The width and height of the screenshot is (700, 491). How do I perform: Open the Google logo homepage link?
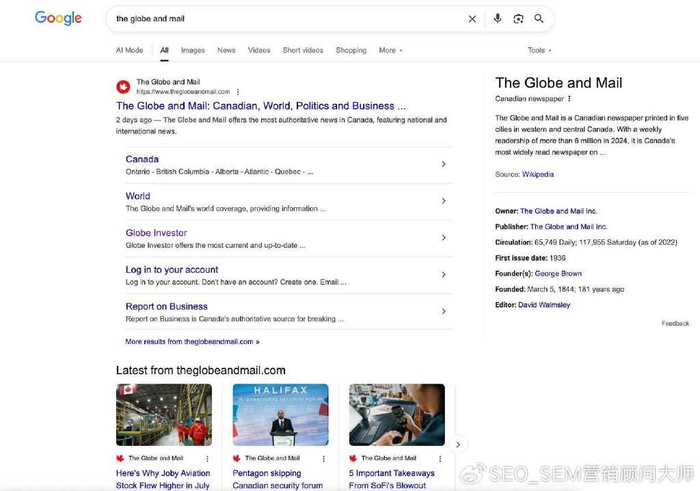click(x=58, y=18)
